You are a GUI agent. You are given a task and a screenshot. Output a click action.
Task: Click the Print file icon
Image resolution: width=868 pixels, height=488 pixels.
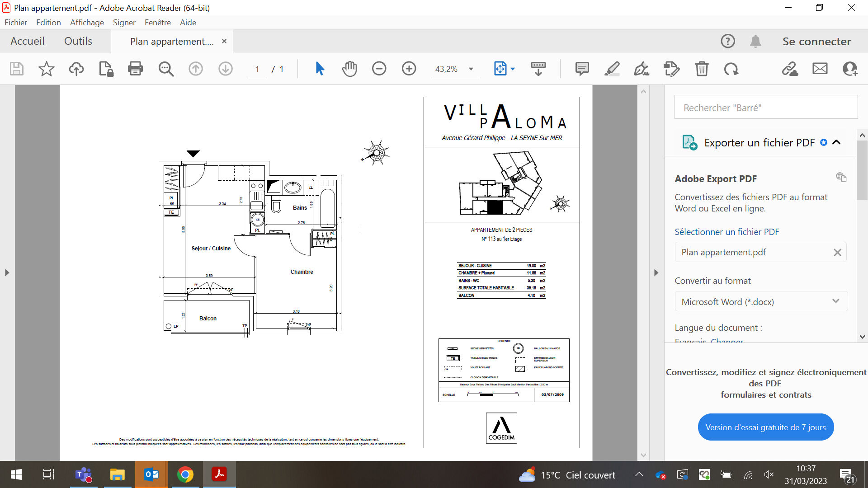(x=135, y=69)
